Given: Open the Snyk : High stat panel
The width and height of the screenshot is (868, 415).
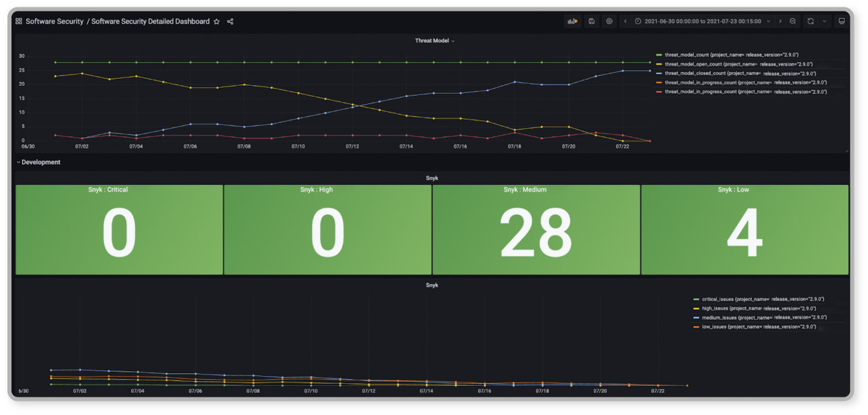Looking at the screenshot, I should coord(327,230).
